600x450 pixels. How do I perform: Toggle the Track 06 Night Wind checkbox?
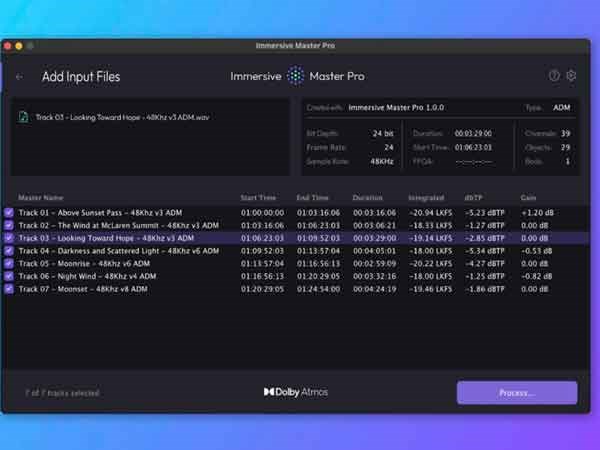coord(9,276)
